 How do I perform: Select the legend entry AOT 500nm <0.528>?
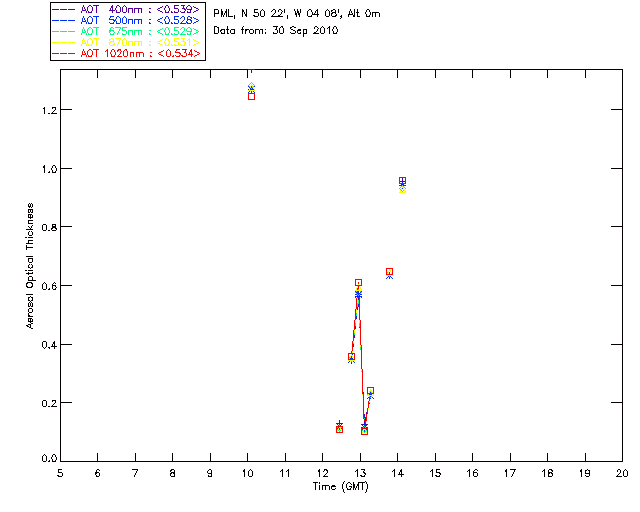click(x=126, y=20)
